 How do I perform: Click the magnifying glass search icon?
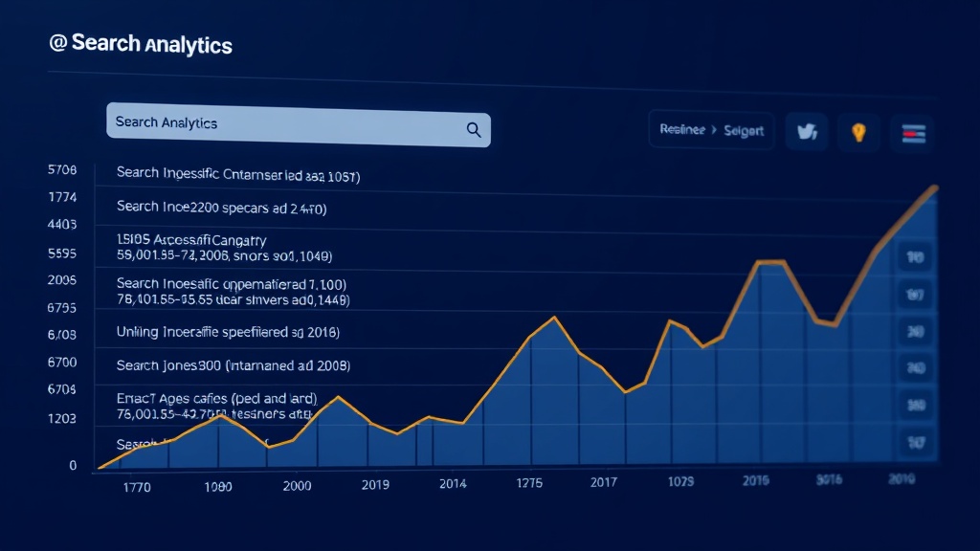click(x=473, y=129)
